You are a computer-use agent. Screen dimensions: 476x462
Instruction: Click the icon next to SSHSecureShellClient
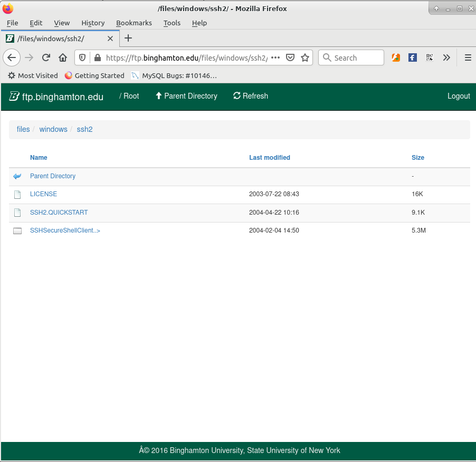(17, 231)
